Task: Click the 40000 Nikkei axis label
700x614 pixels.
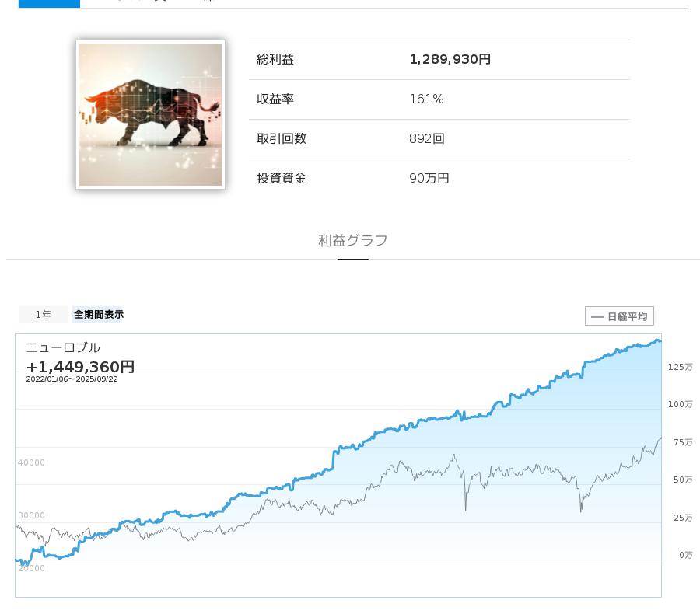Action: (31, 462)
